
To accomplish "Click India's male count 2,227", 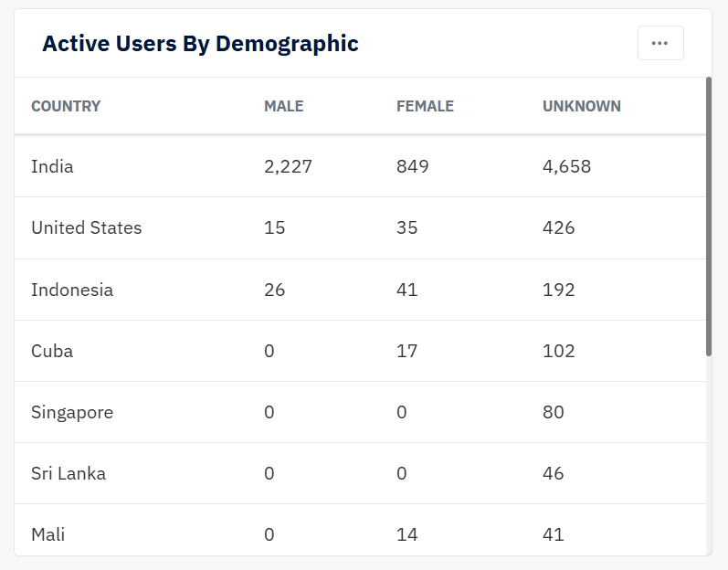I will [x=288, y=166].
